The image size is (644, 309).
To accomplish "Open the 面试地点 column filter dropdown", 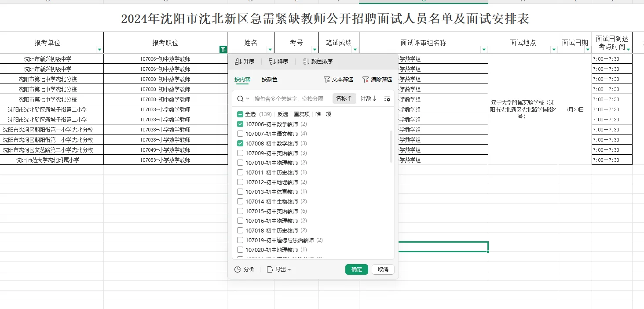I will (x=554, y=50).
